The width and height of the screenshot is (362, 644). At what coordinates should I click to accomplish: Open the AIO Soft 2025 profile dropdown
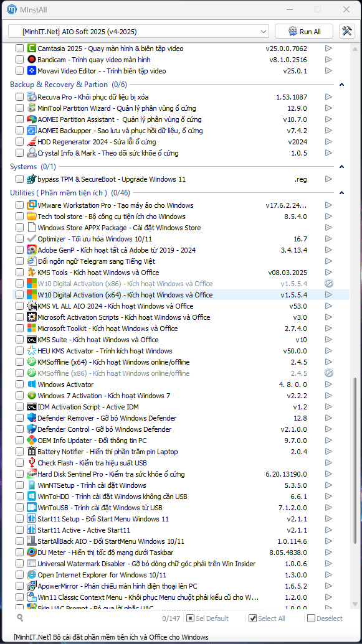click(x=138, y=31)
